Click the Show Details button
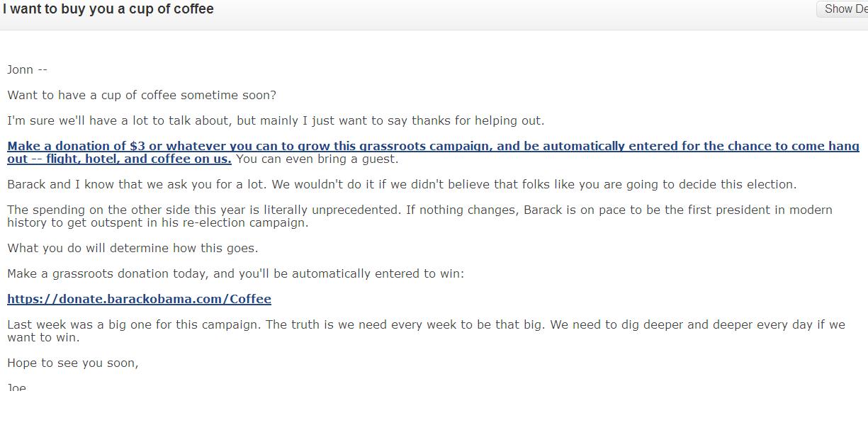Image resolution: width=868 pixels, height=425 pixels. click(845, 9)
